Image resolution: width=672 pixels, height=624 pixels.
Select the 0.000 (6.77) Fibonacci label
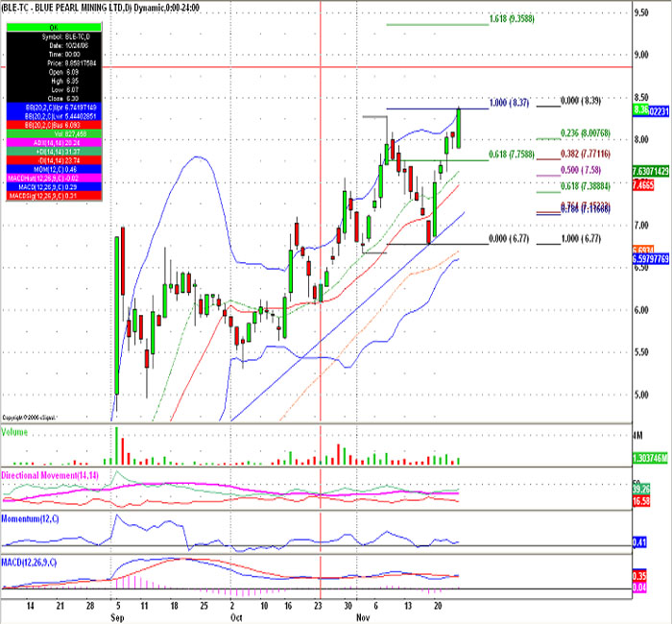pyautogui.click(x=509, y=238)
